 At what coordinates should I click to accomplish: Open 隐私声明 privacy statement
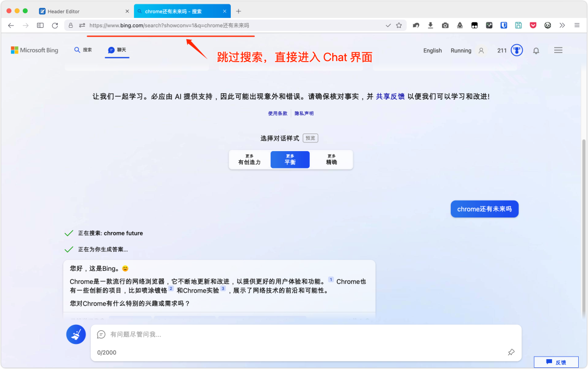304,113
